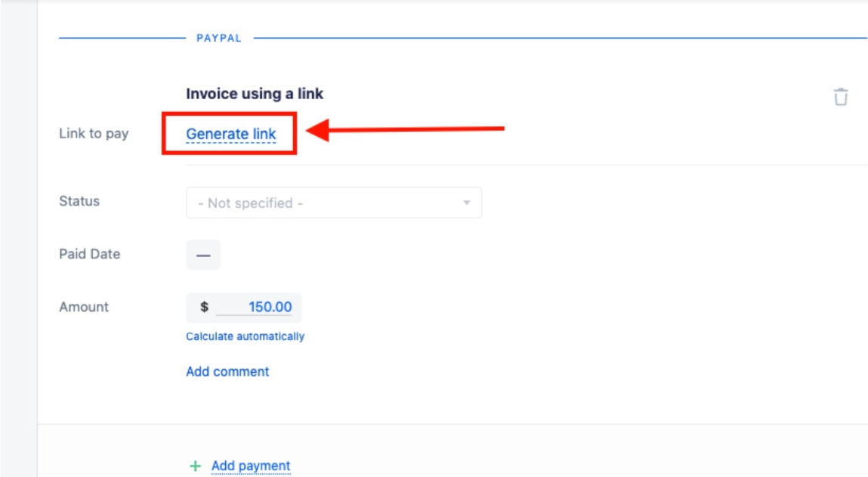Click Calculate automatically link
Viewport: 868px width, 477px height.
tap(246, 336)
